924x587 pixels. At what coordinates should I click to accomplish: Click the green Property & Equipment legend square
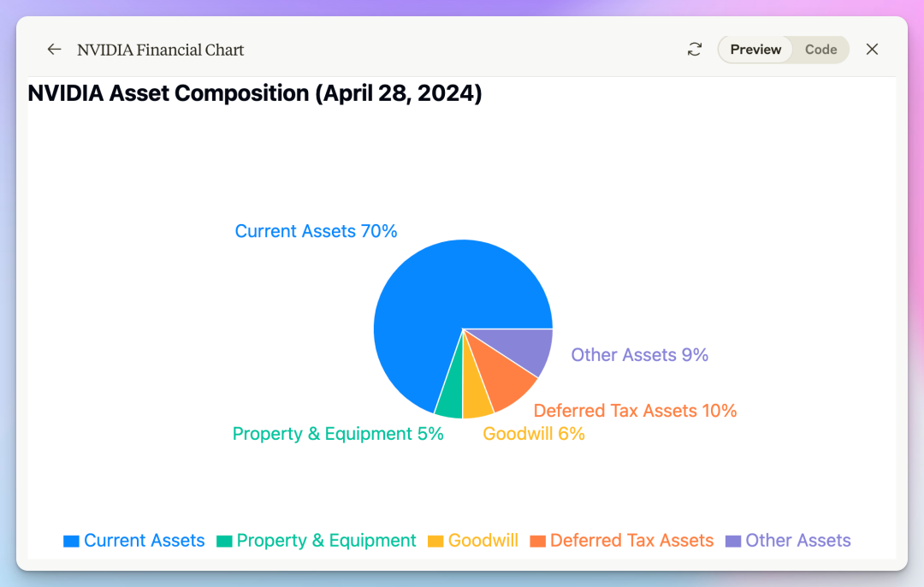click(224, 542)
